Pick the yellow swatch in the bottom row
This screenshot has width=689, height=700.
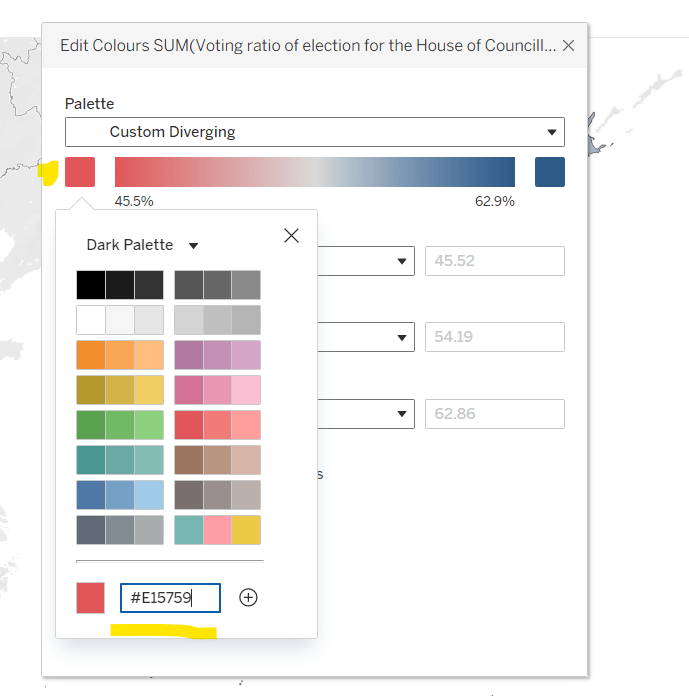pyautogui.click(x=246, y=530)
